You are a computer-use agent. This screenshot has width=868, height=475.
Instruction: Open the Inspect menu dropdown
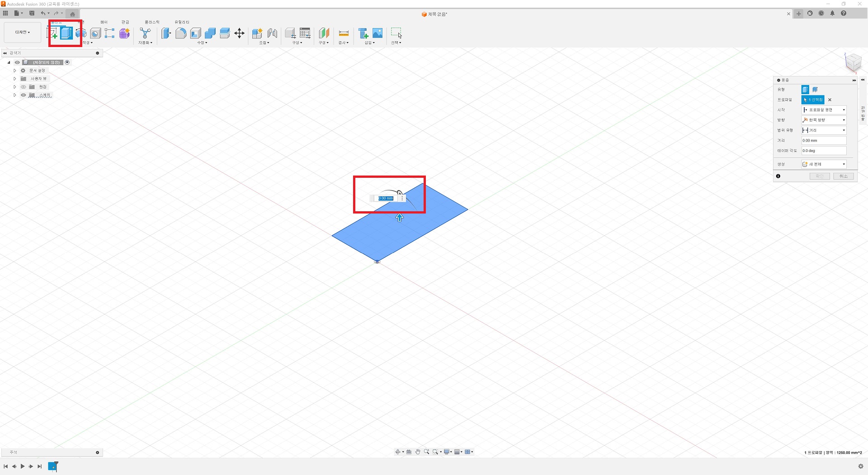pos(344,43)
